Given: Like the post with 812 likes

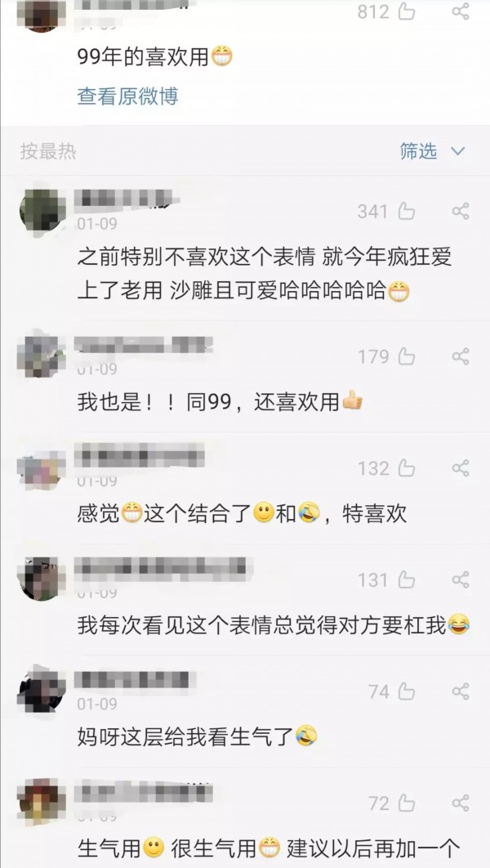Looking at the screenshot, I should pos(407,11).
